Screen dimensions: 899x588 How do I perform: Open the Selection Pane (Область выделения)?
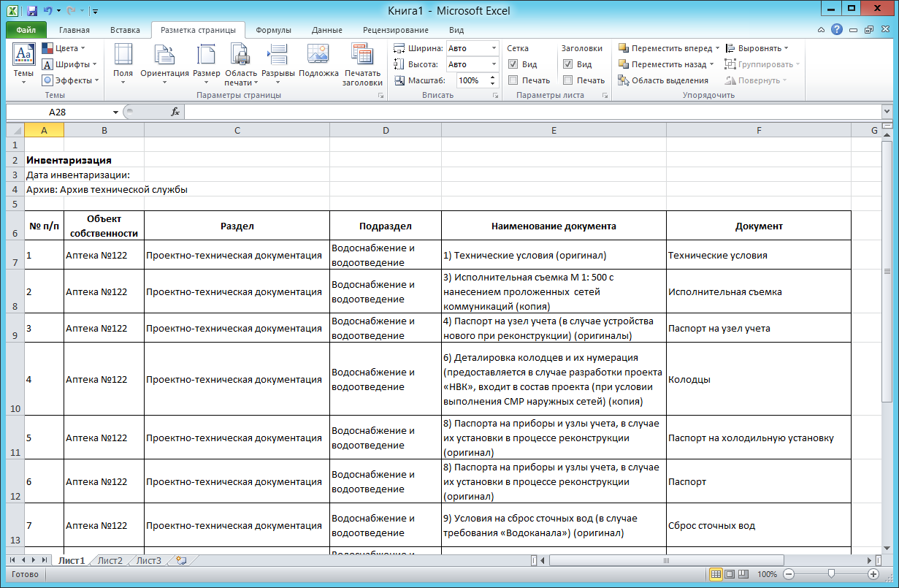coord(663,80)
